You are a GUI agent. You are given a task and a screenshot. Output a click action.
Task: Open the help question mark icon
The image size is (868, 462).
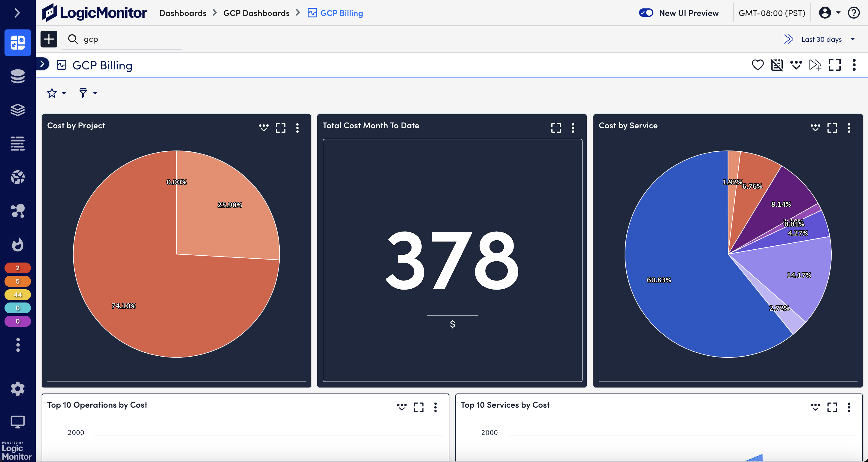(854, 13)
